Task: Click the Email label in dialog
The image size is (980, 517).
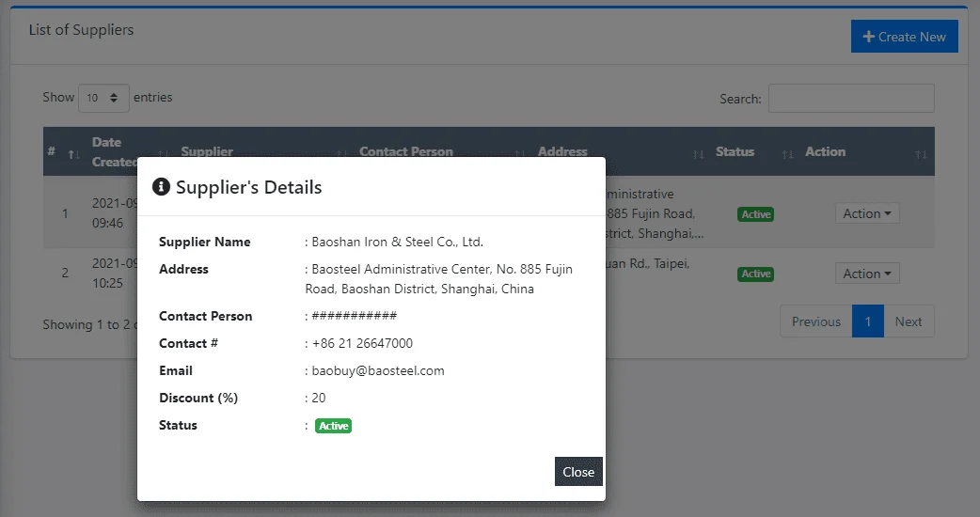Action: tap(176, 371)
